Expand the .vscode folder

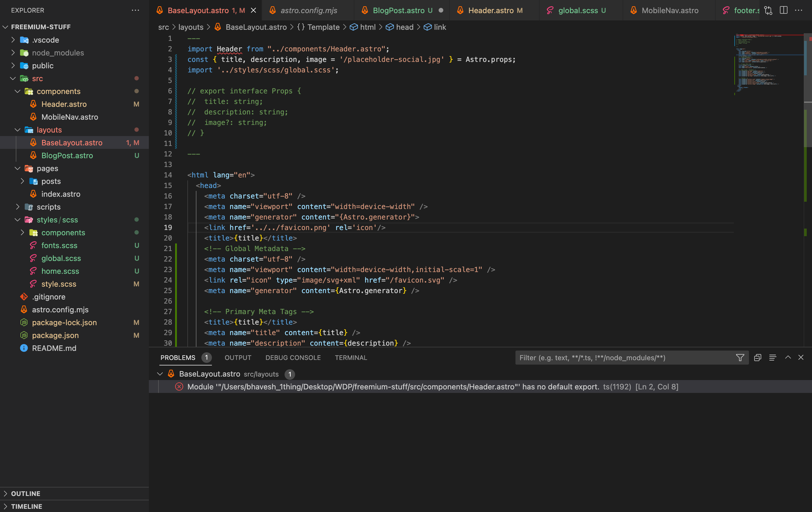click(x=13, y=40)
